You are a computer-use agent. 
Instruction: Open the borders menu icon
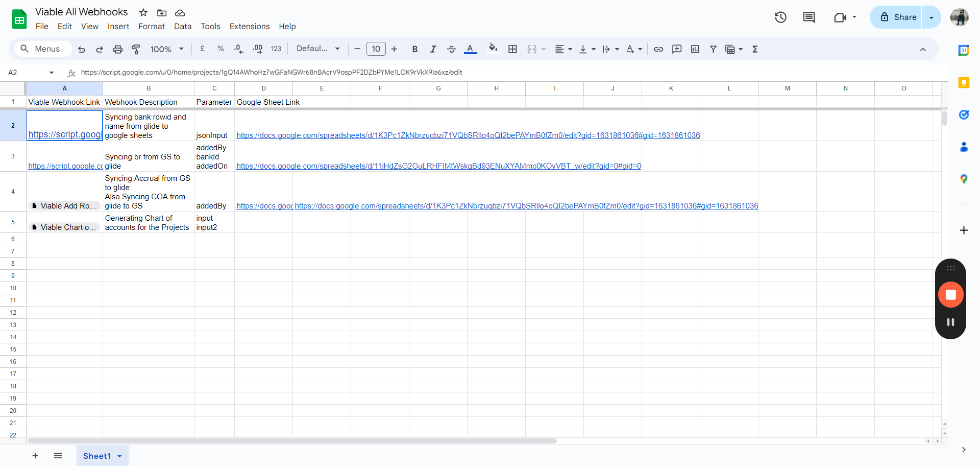tap(512, 49)
